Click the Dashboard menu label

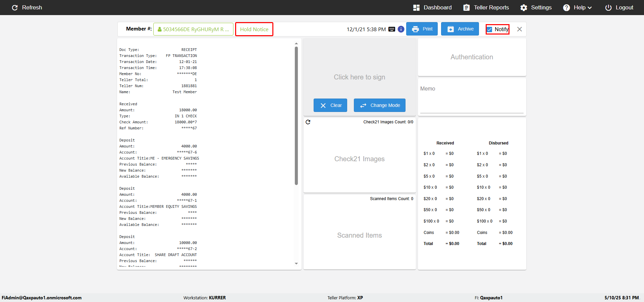[x=437, y=7]
